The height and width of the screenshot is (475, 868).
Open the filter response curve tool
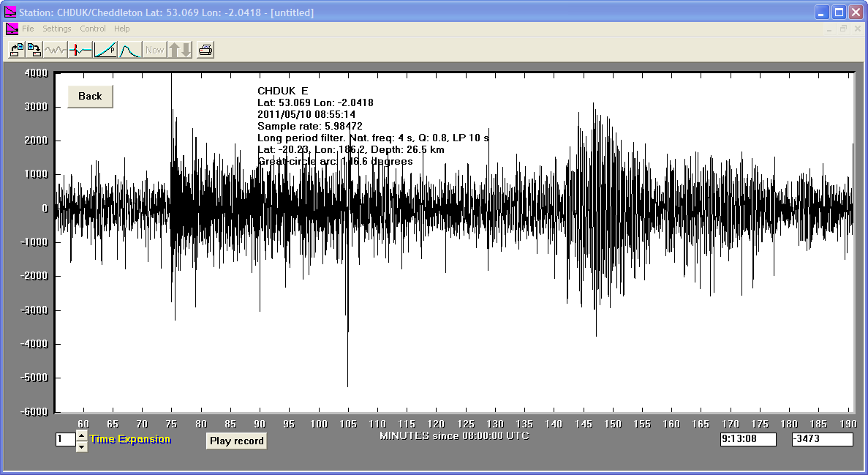coord(130,50)
